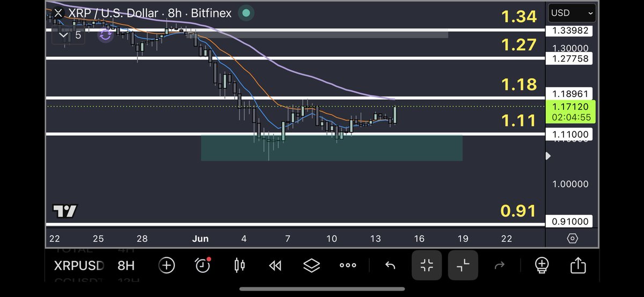Open the layers template icon

click(311, 265)
